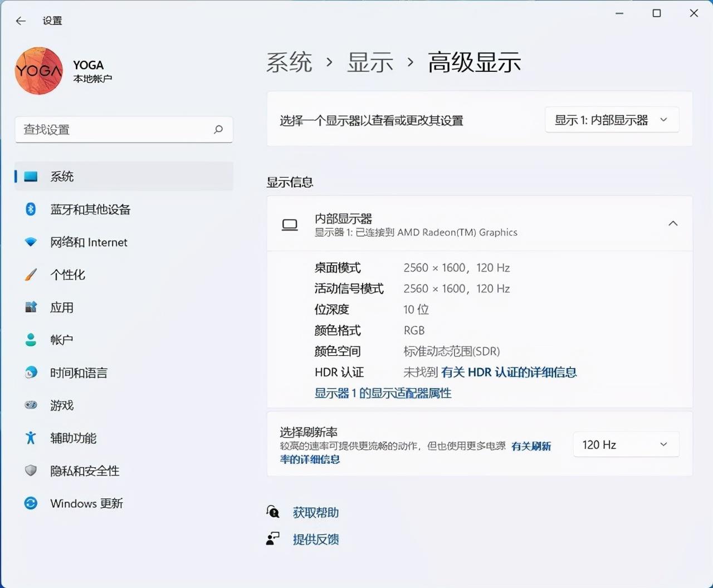This screenshot has width=713, height=588.
Task: Open the 应用 settings page
Action: tap(124, 307)
